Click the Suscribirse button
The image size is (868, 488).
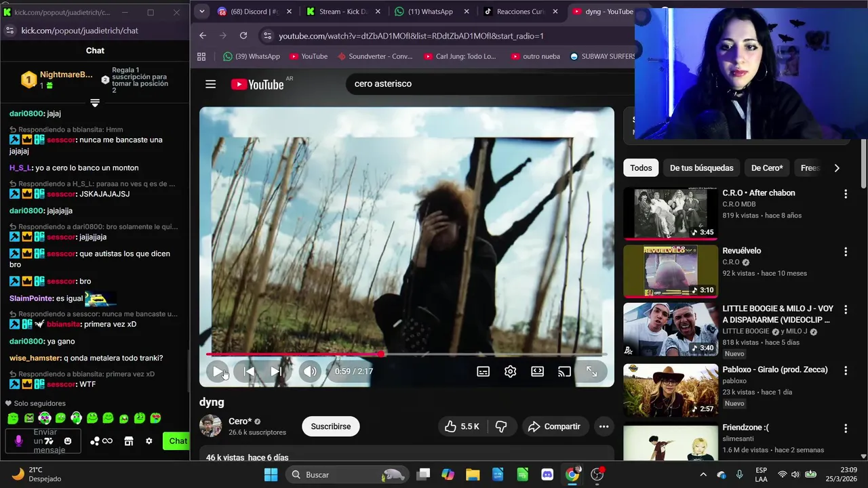(x=331, y=426)
